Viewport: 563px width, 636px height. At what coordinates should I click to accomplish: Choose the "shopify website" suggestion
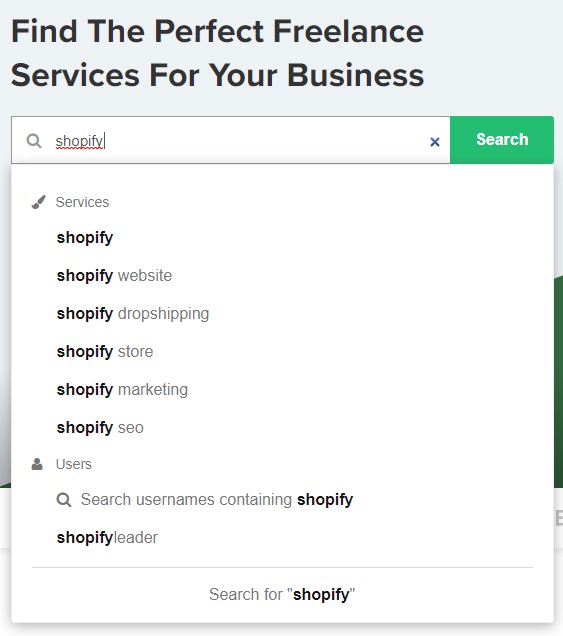pos(114,276)
